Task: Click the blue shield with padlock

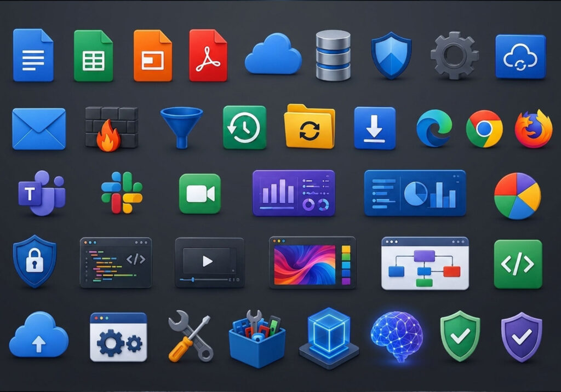Action: pos(35,262)
